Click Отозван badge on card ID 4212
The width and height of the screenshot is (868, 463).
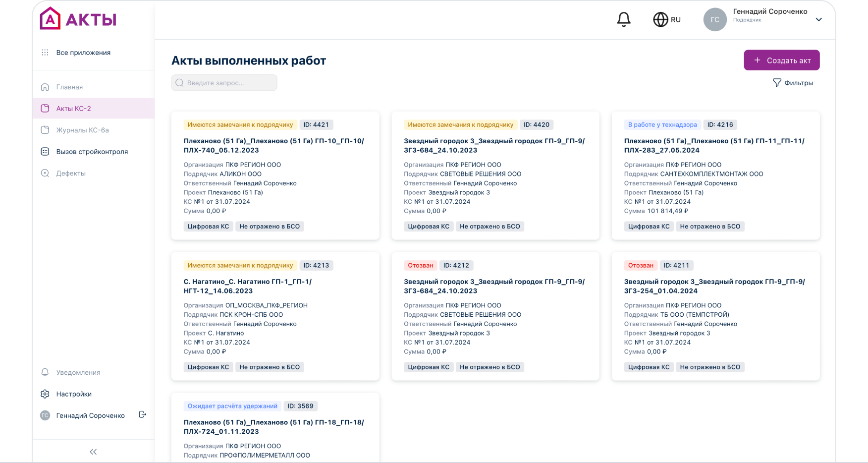tap(421, 266)
